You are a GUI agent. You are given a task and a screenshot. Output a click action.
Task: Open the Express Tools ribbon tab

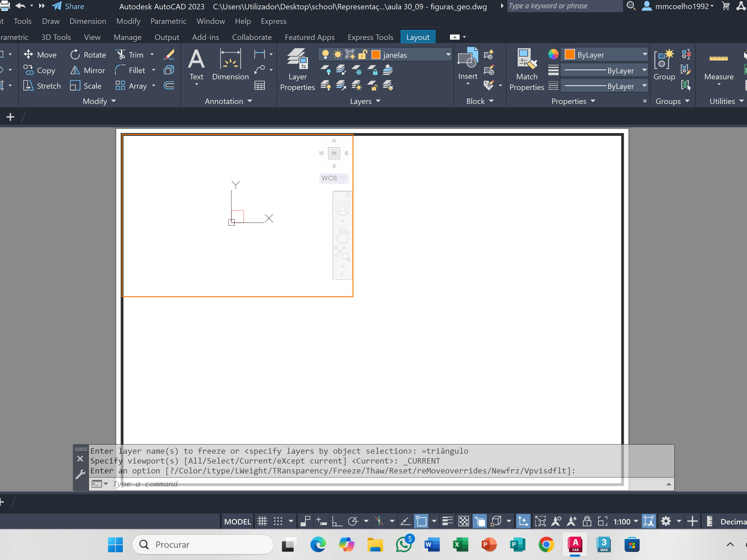[x=370, y=37]
